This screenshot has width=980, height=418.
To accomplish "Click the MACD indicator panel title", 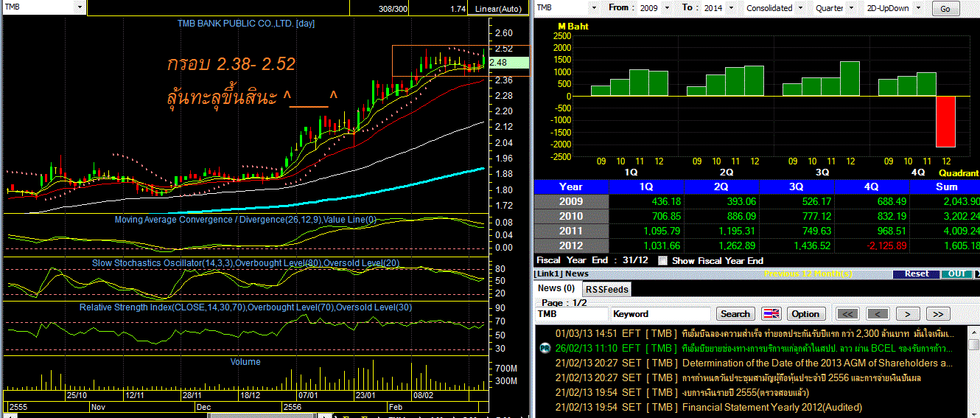I will 245,220.
